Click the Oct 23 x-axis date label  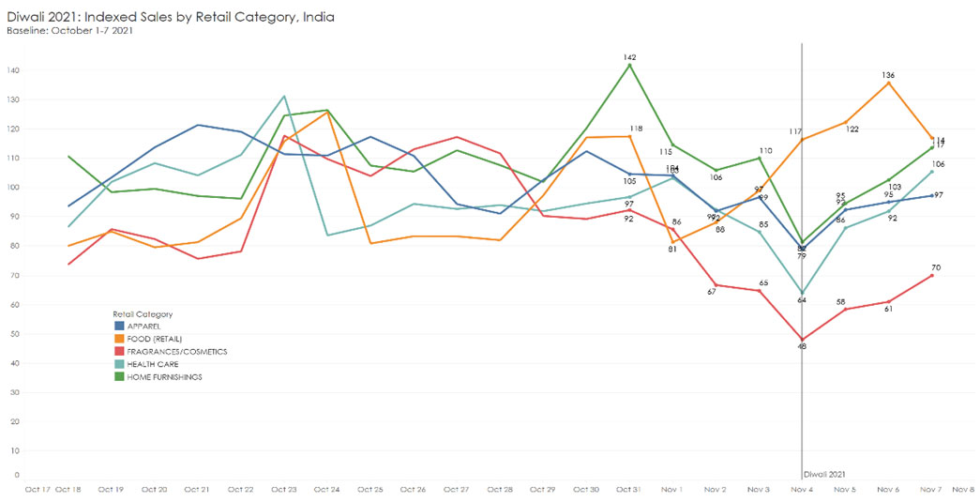click(x=283, y=489)
